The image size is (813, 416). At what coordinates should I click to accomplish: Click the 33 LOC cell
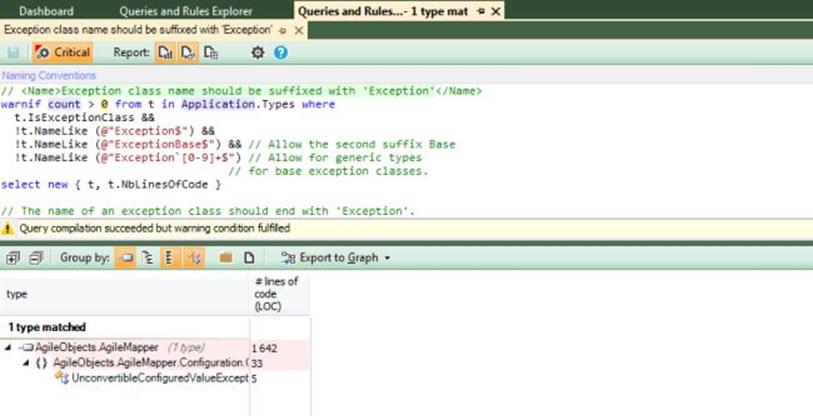click(280, 363)
